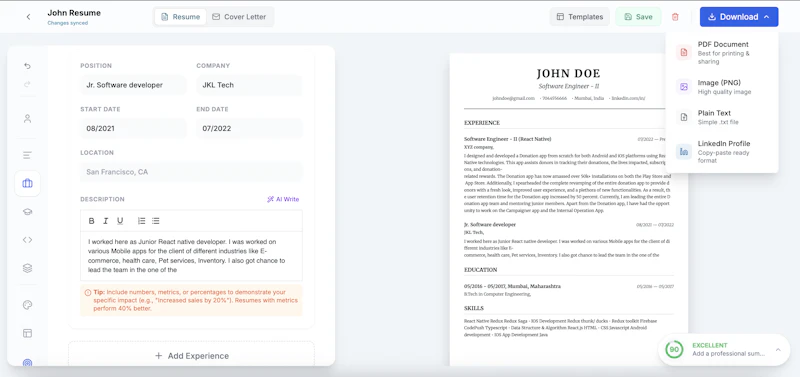
Task: Click EXPERIENCE heading in resume preview
Action: pyautogui.click(x=482, y=123)
